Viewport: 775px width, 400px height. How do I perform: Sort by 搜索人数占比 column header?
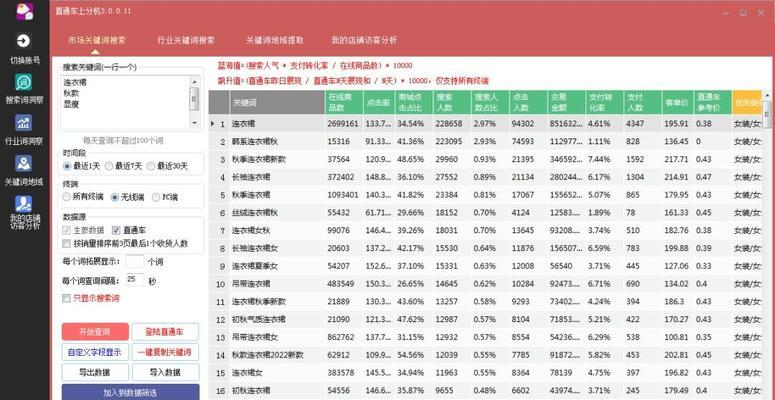pyautogui.click(x=489, y=103)
